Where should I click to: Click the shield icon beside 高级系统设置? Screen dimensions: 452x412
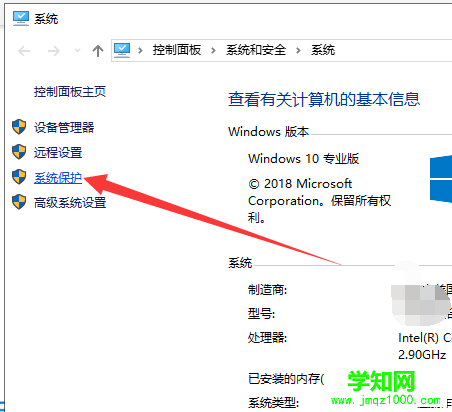(x=19, y=202)
